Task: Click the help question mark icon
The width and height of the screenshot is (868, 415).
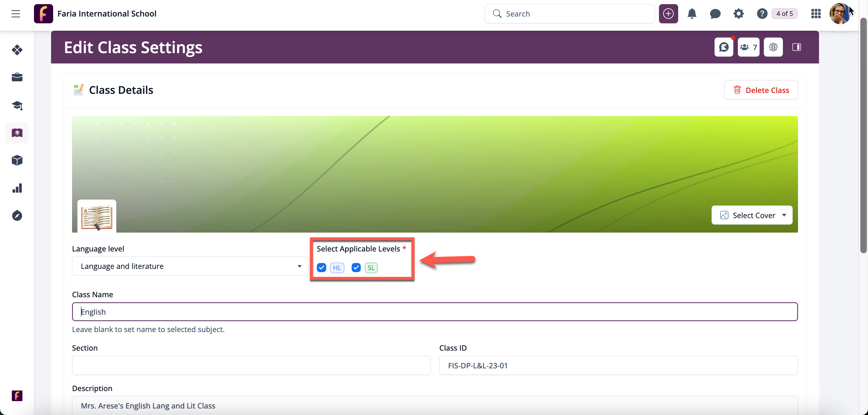Action: [762, 14]
